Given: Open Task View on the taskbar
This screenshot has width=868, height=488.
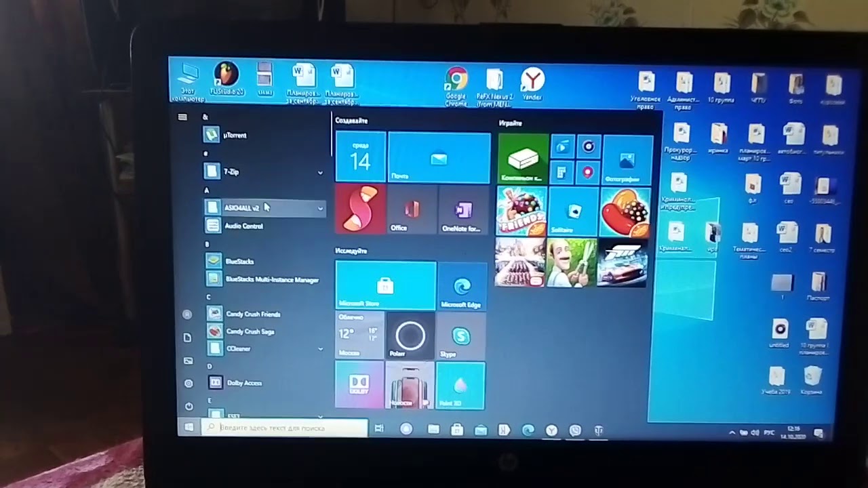Looking at the screenshot, I should [x=379, y=428].
